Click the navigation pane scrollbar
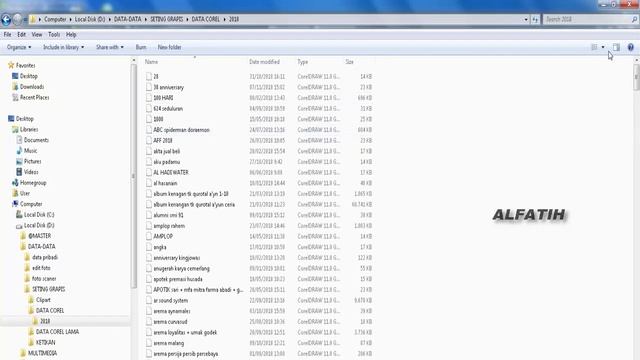The width and height of the screenshot is (640, 360). coord(133,176)
